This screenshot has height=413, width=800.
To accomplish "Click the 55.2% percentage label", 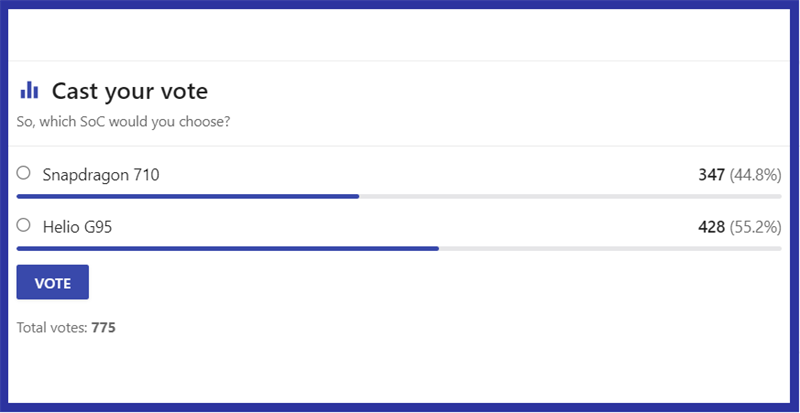I will pyautogui.click(x=756, y=227).
